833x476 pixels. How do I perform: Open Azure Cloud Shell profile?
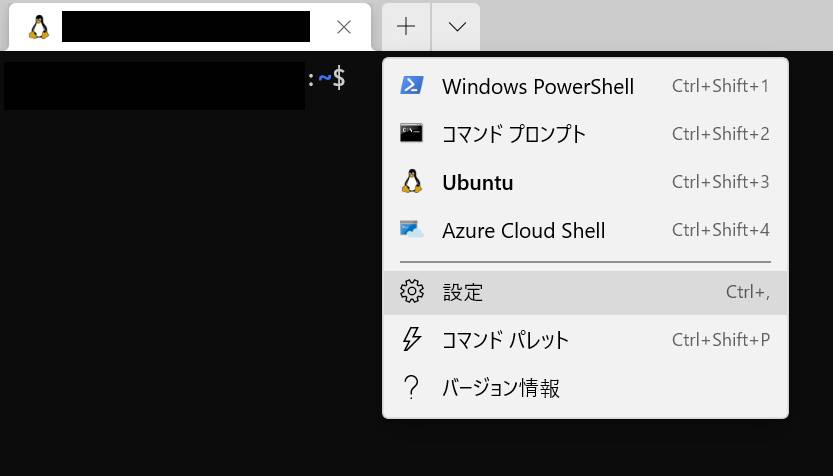tap(524, 230)
